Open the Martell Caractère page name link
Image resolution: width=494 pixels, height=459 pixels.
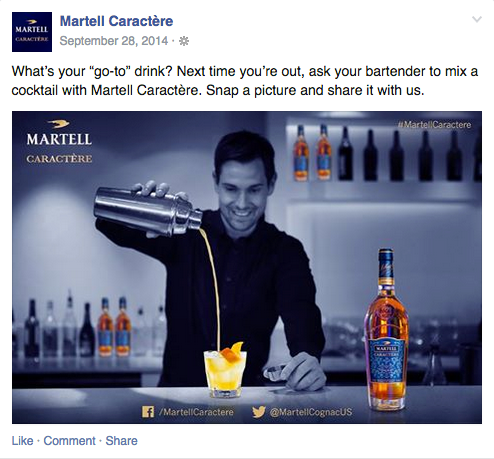tap(116, 21)
